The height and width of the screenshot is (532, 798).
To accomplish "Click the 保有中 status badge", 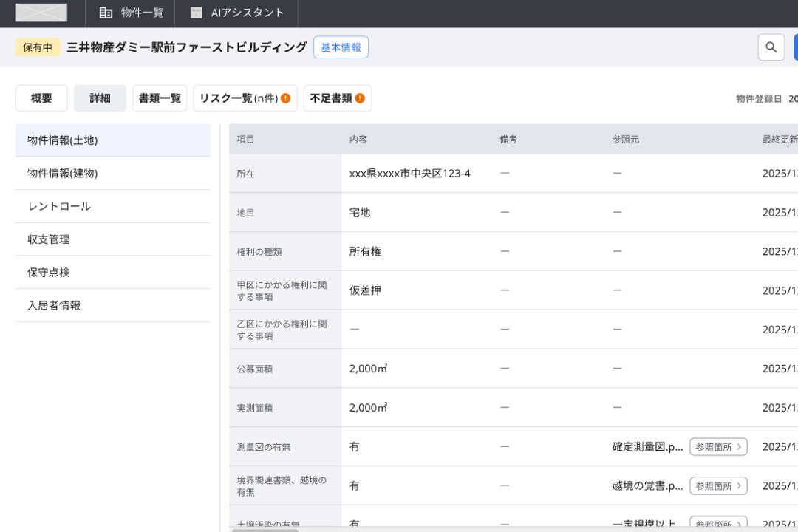I will (x=38, y=47).
